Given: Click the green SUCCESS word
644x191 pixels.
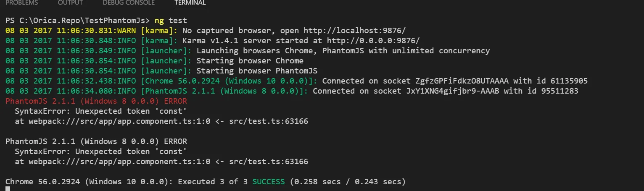Looking at the screenshot, I should (x=268, y=182).
